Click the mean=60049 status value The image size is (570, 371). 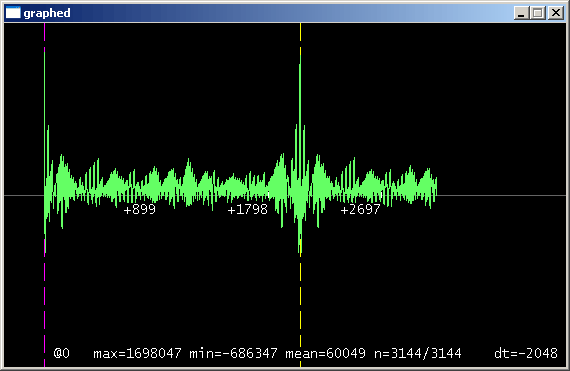[325, 353]
